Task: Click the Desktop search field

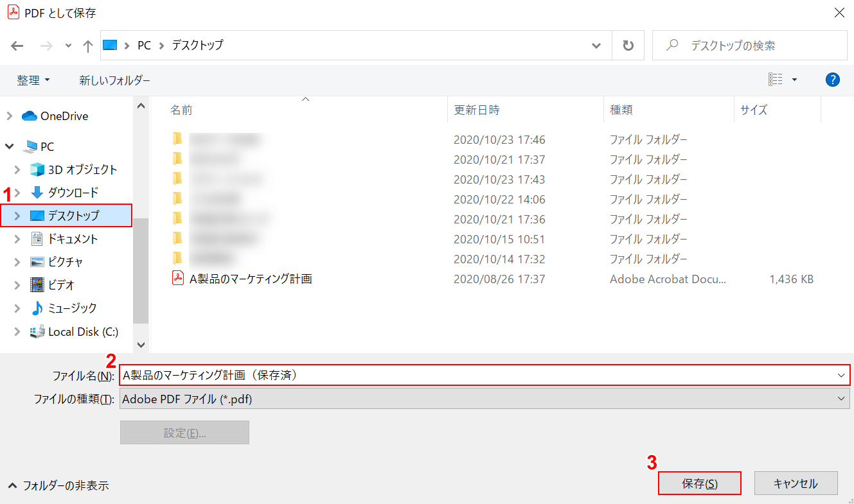Action: 749,46
